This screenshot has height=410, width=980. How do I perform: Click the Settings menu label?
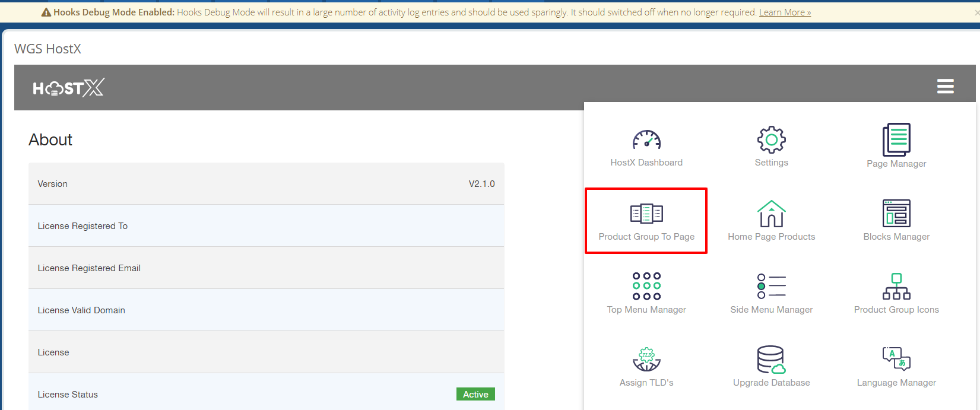tap(772, 163)
